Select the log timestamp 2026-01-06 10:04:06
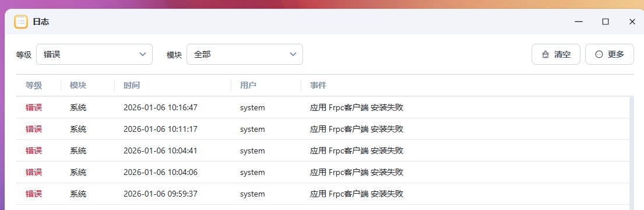The width and height of the screenshot is (644, 210). pos(161,172)
